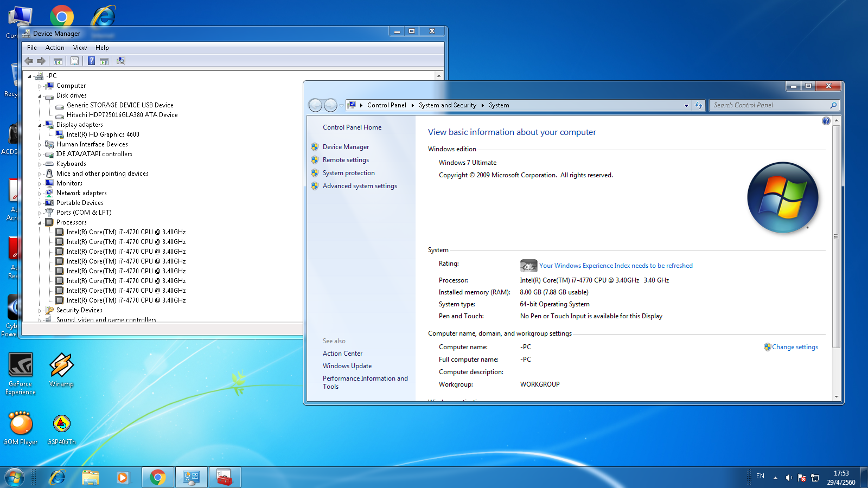Image resolution: width=868 pixels, height=488 pixels.
Task: Open the File menu in Device Manager
Action: click(x=32, y=48)
